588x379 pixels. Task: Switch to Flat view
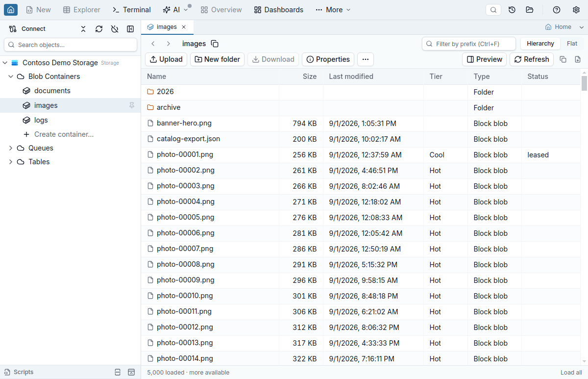[x=572, y=44]
